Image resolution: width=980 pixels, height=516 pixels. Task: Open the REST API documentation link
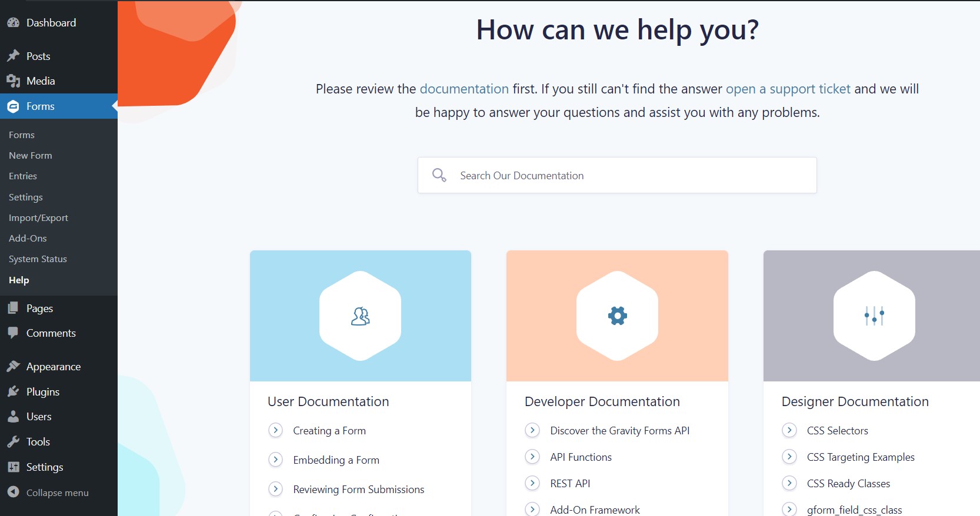tap(570, 484)
